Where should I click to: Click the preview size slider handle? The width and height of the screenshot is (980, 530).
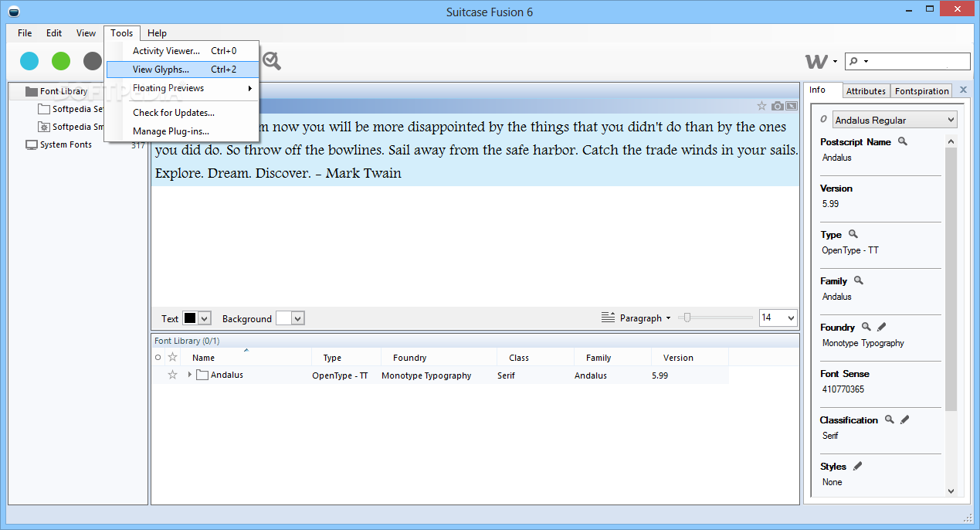pyautogui.click(x=687, y=318)
